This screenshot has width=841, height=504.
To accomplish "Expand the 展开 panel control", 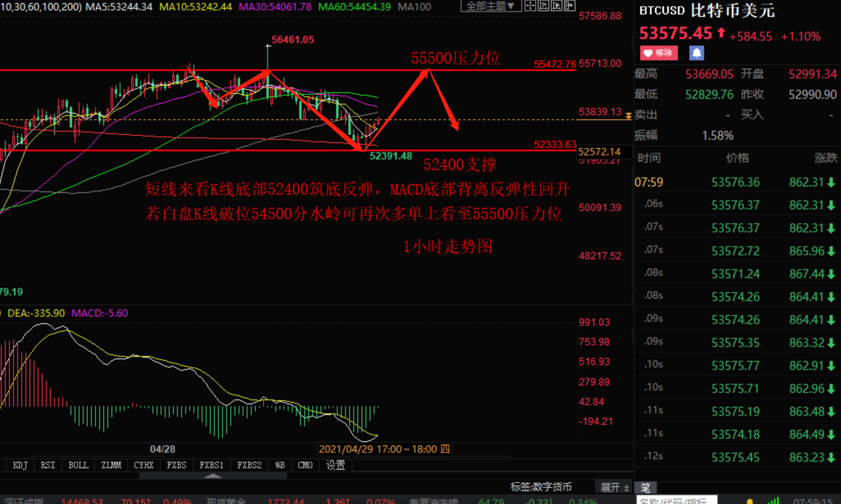I will tap(613, 487).
